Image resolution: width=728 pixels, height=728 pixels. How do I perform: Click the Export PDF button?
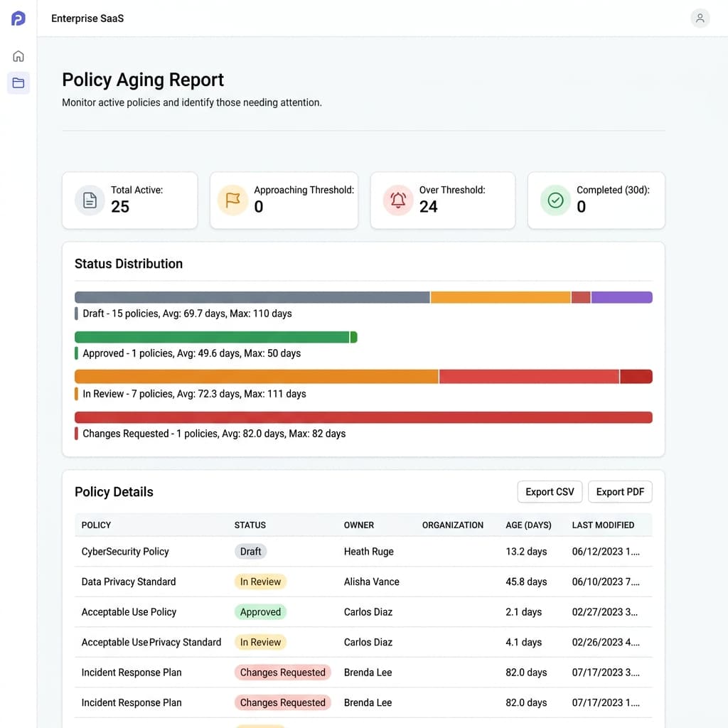click(x=619, y=491)
